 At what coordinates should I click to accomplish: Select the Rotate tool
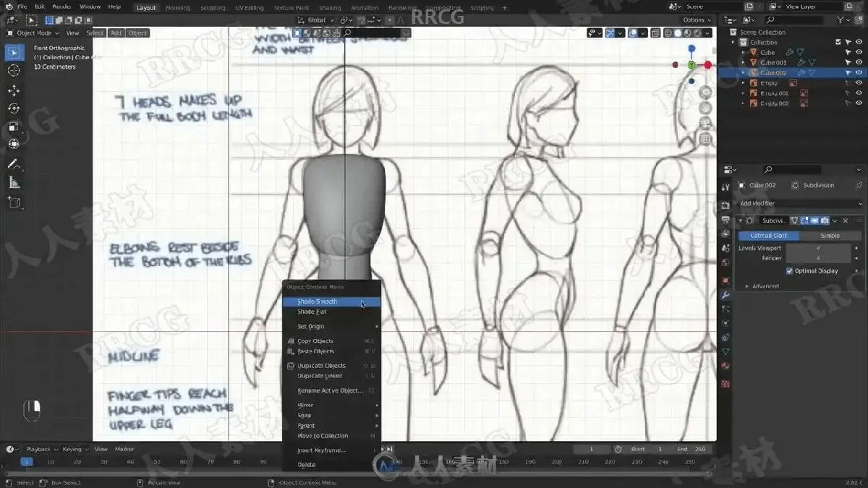pyautogui.click(x=14, y=108)
